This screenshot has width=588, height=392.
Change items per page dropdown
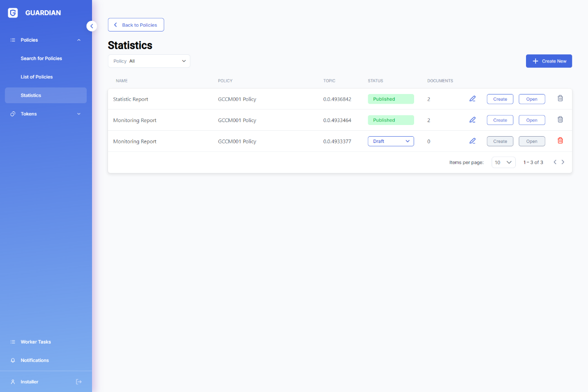(x=503, y=162)
